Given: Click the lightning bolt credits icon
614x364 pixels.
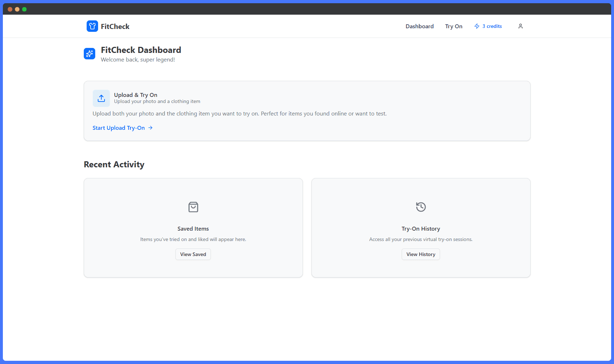Looking at the screenshot, I should pyautogui.click(x=477, y=26).
